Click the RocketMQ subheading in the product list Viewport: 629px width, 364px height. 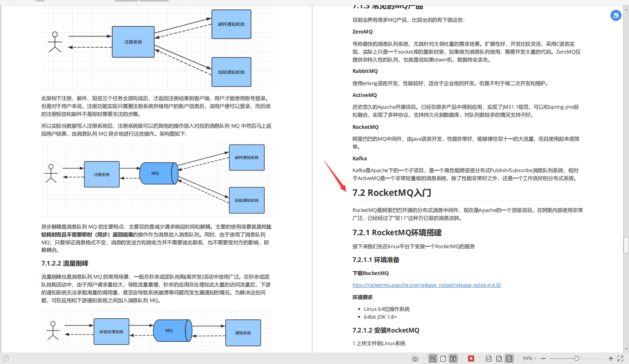(366, 127)
